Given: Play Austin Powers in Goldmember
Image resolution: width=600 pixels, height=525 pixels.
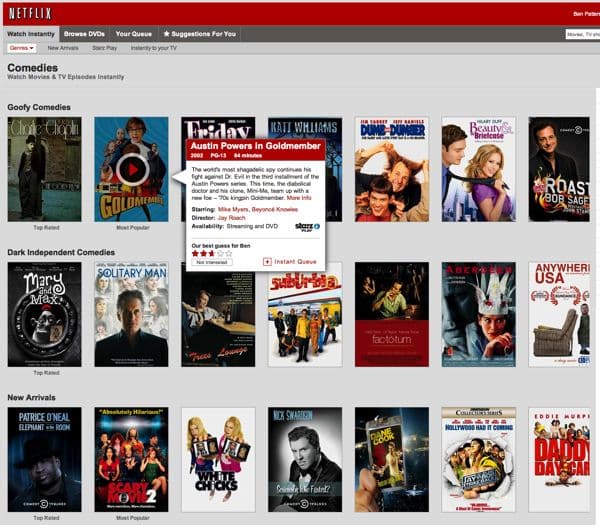Looking at the screenshot, I should click(x=132, y=170).
